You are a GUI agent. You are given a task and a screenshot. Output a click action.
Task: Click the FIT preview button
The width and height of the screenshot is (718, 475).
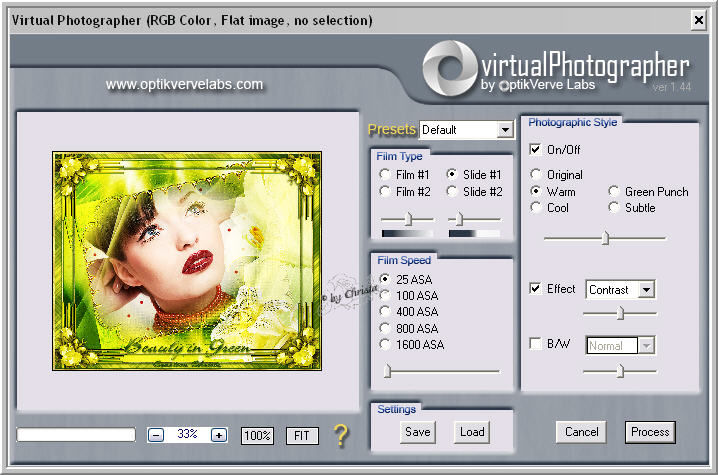(302, 436)
